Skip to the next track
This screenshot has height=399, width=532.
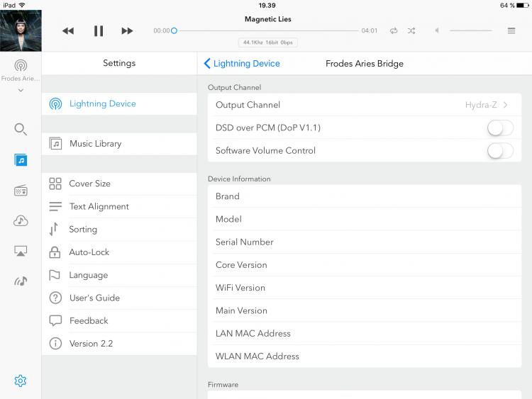(127, 31)
